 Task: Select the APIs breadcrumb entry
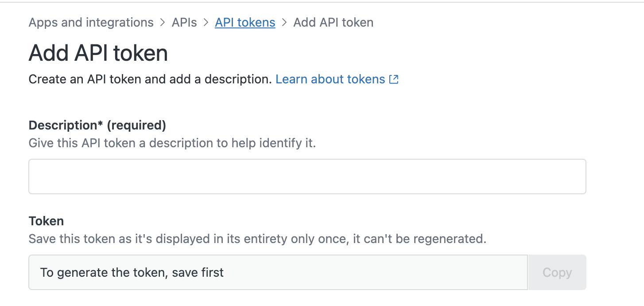pos(184,22)
